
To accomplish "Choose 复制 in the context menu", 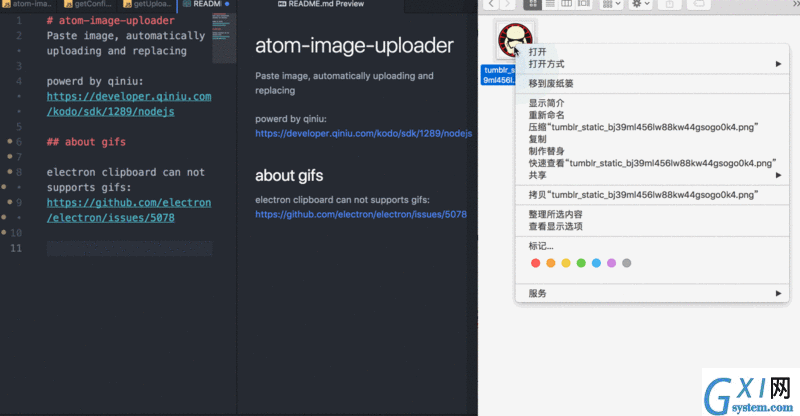I will point(653,139).
